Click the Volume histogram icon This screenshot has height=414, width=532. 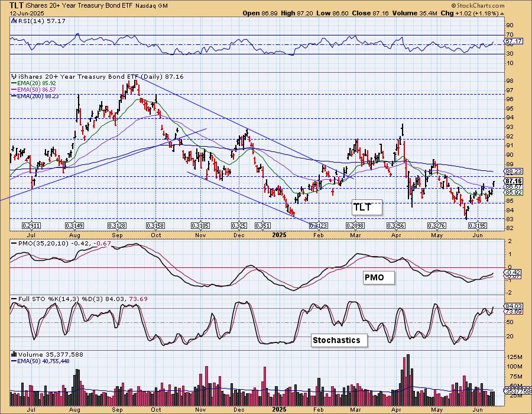coord(14,354)
